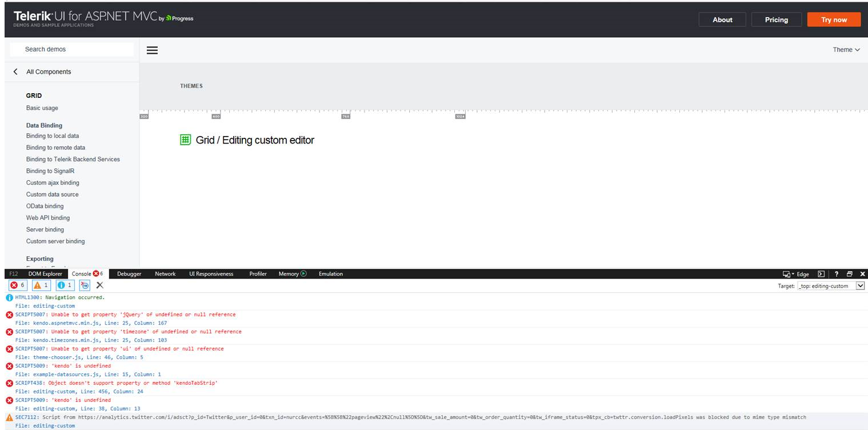
Task: Open OData binding demo
Action: (45, 206)
